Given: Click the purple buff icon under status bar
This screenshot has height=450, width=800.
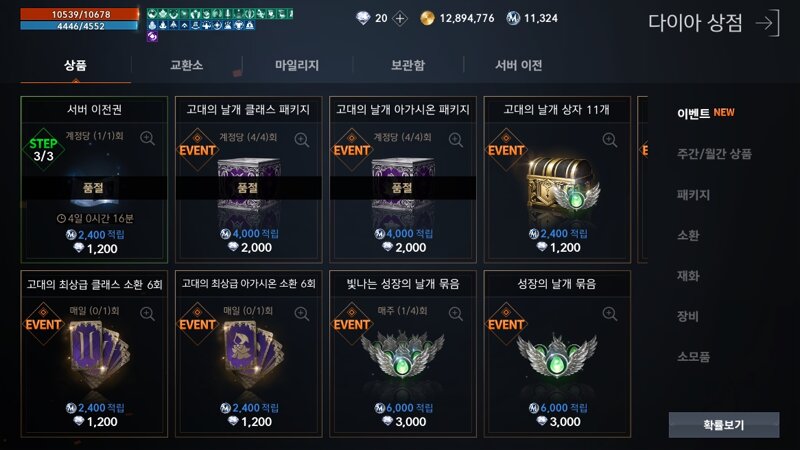Looking at the screenshot, I should point(152,36).
